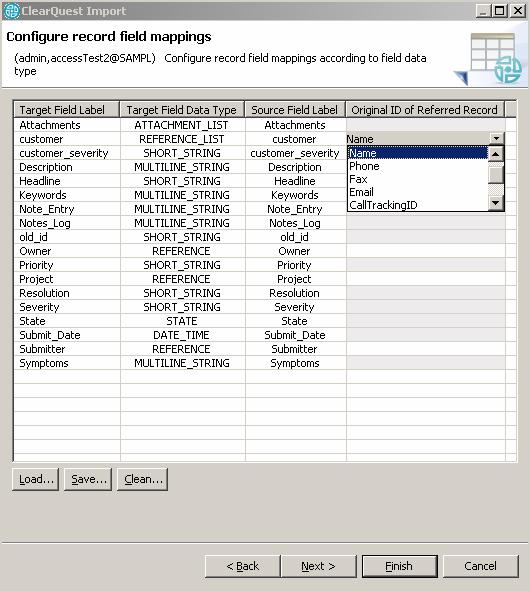Choose CallTrackingID in the dropdown list
The width and height of the screenshot is (530, 591).
coord(418,205)
